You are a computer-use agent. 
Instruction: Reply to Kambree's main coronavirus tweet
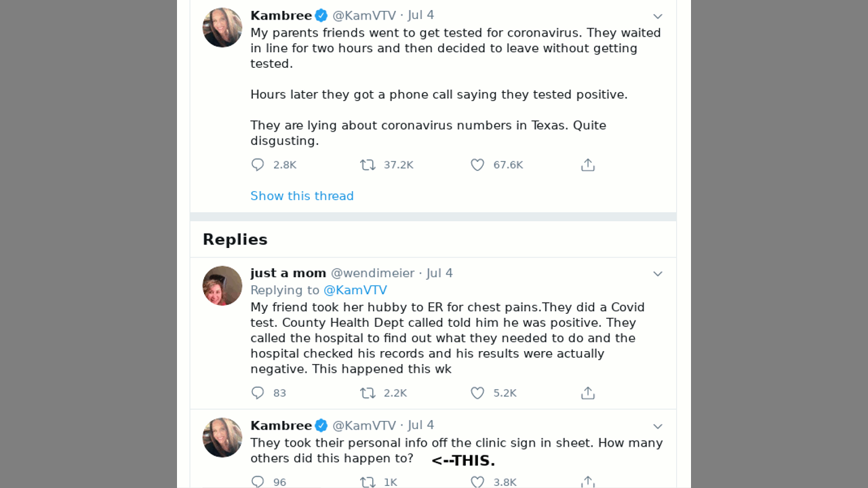258,165
